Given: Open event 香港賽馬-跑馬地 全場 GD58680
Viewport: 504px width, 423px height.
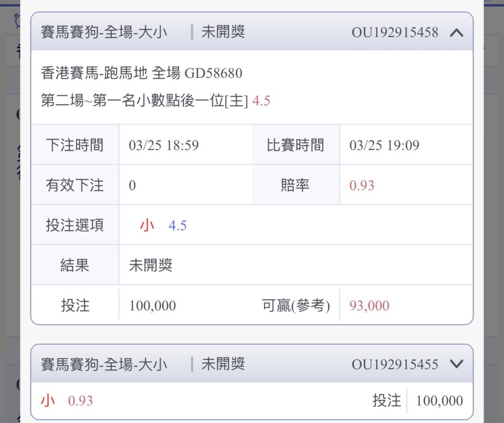Looking at the screenshot, I should [x=141, y=73].
